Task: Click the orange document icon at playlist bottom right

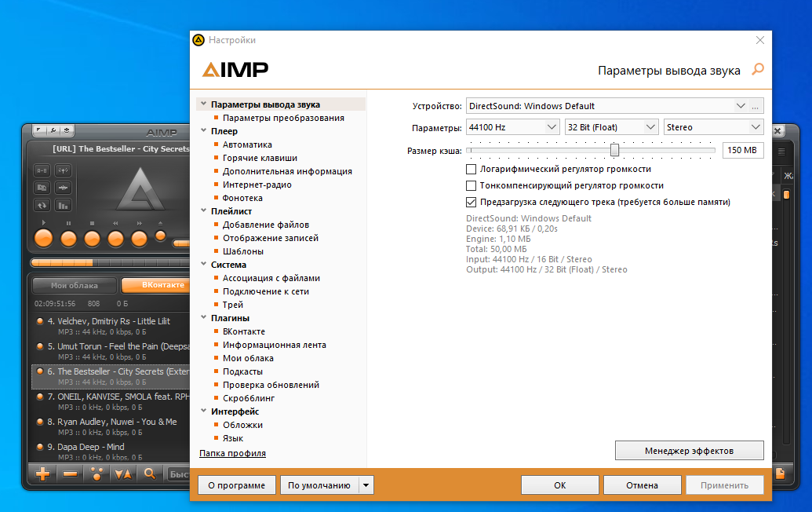Action: [x=781, y=474]
